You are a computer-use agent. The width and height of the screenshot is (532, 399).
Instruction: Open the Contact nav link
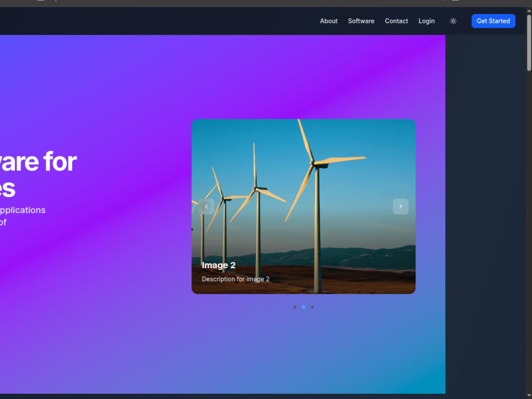[x=396, y=21]
